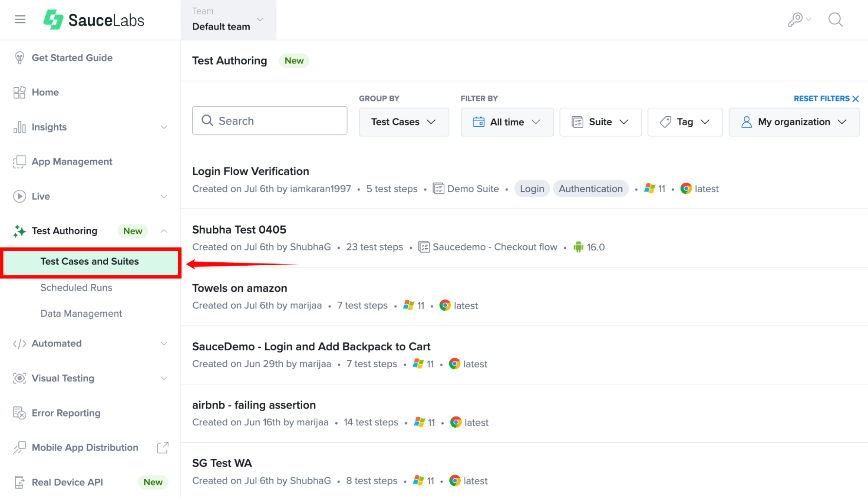Click the "Created on Jun 29th by marijaa" text
The height and width of the screenshot is (497, 868).
click(262, 364)
